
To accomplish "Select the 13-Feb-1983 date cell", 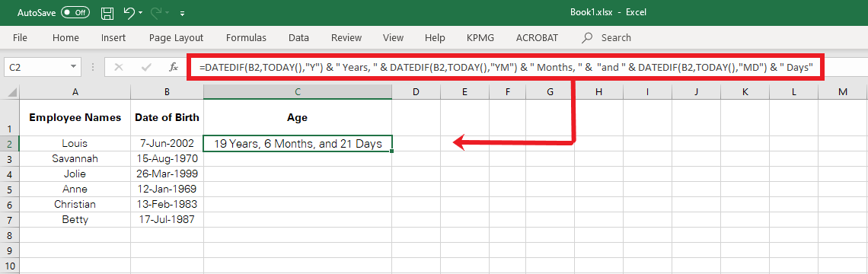I will point(168,204).
